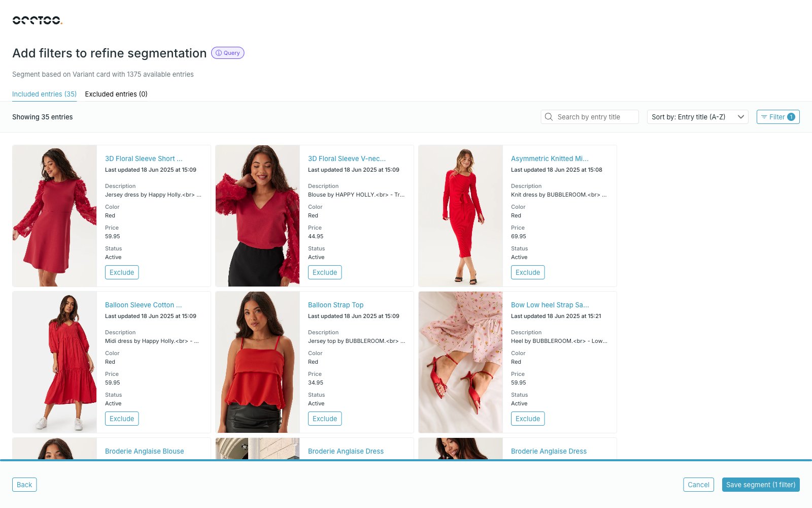This screenshot has width=812, height=508.
Task: Open the Broderie Anglaise Blouse entry
Action: (144, 451)
